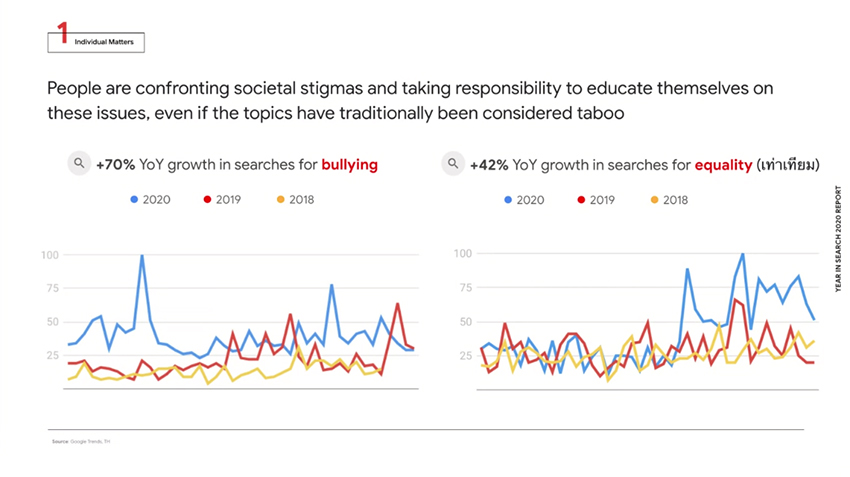Click the red 2019 legend dot in the equality chart
This screenshot has width=850, height=477.
click(581, 200)
